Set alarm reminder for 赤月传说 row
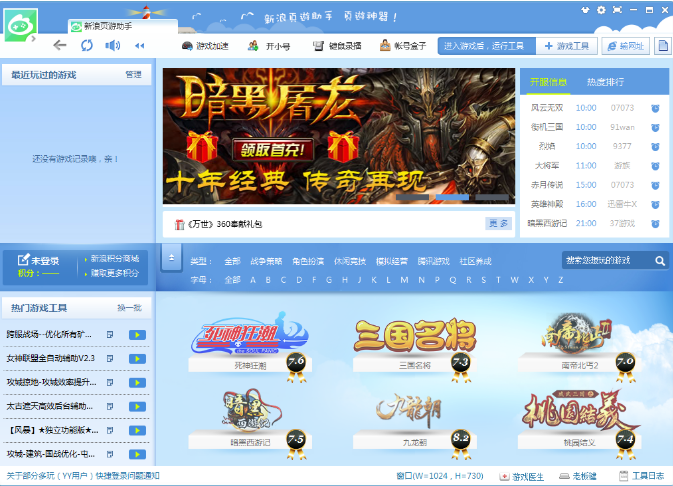 (655, 185)
